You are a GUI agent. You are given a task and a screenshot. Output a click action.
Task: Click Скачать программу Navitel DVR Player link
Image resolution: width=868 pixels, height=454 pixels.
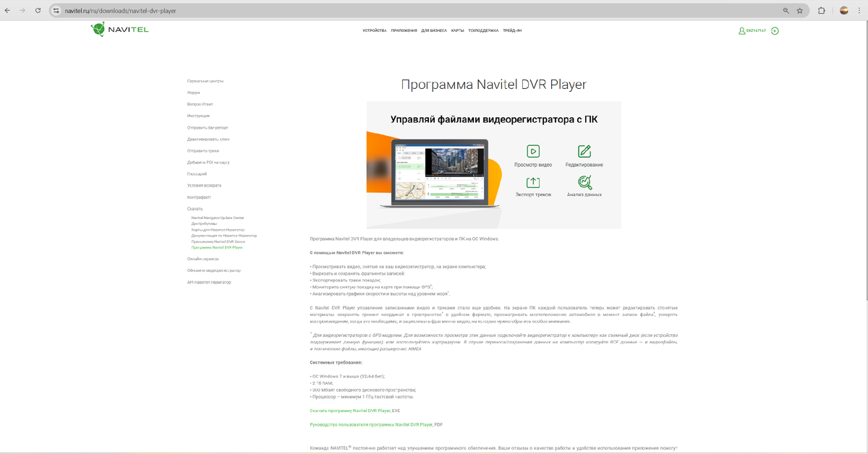pyautogui.click(x=350, y=410)
